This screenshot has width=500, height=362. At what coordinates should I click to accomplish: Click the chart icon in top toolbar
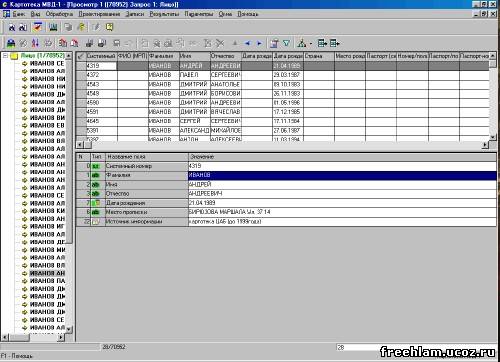53,27
